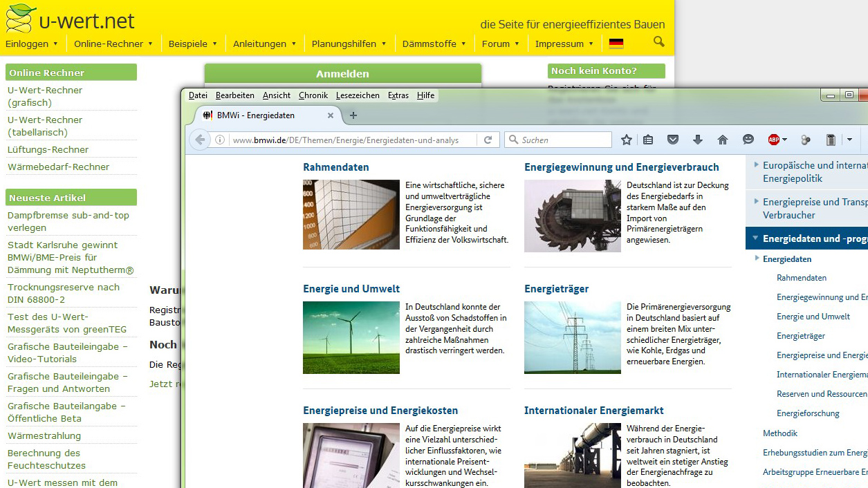Image resolution: width=868 pixels, height=488 pixels.
Task: Click the grey gears extension icon in the Firefox toolbar
Action: [x=806, y=140]
